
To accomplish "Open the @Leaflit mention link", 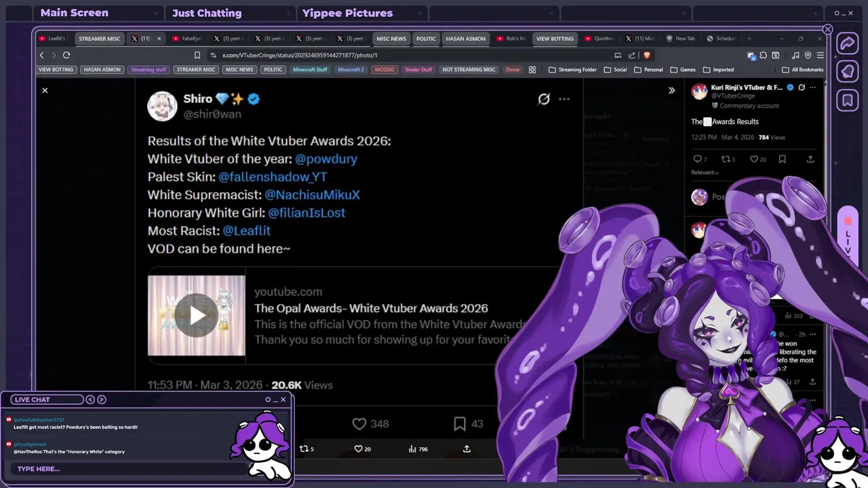I will 247,230.
